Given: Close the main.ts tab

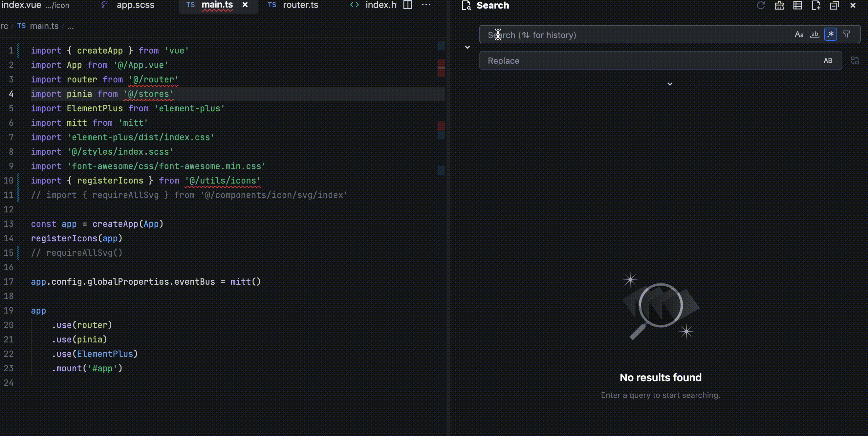Looking at the screenshot, I should point(245,5).
